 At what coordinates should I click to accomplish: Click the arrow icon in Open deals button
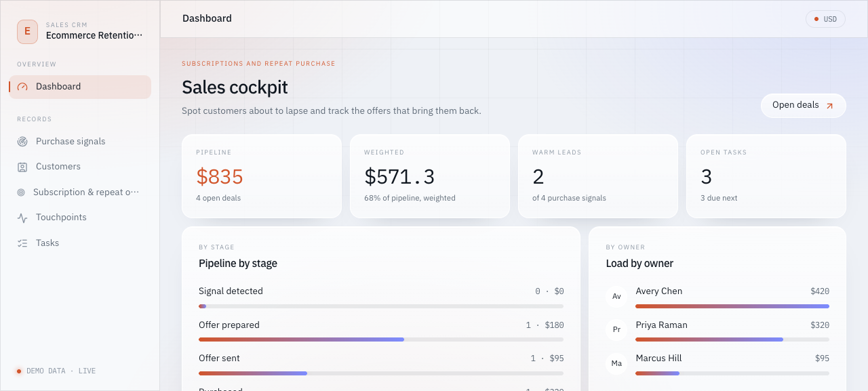829,106
